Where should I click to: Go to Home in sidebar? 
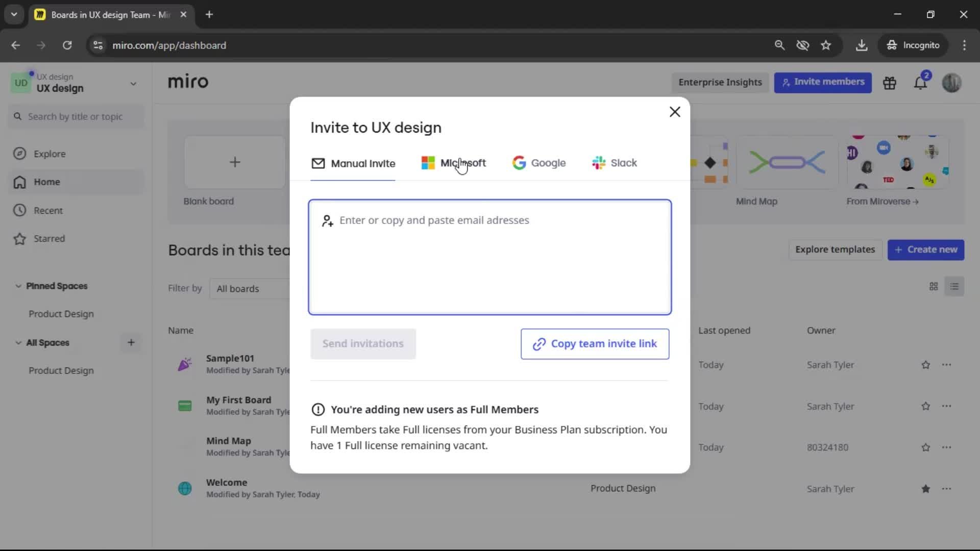[77, 182]
